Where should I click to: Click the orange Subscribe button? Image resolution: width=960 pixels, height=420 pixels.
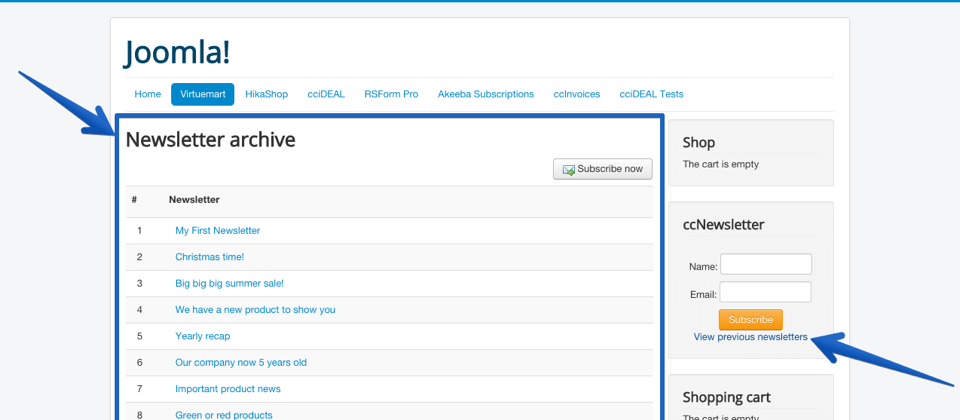(751, 320)
